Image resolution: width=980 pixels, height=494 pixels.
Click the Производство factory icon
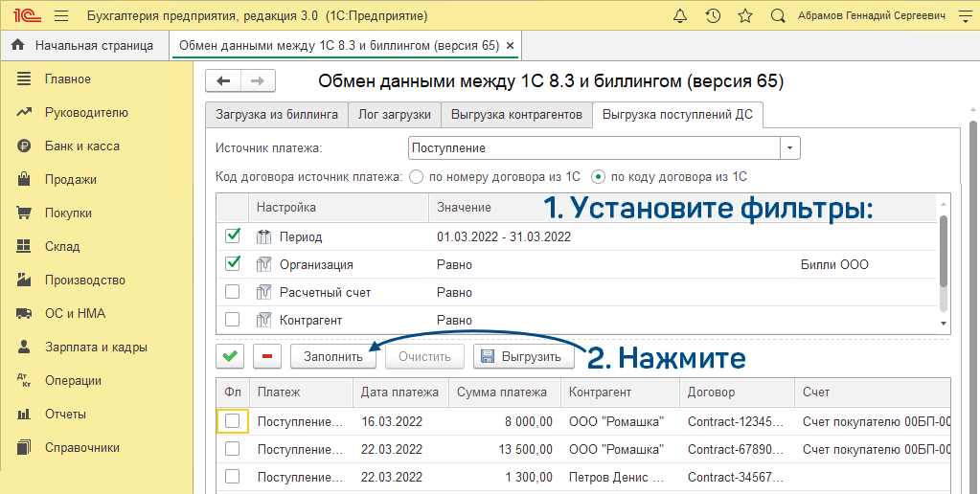click(24, 280)
